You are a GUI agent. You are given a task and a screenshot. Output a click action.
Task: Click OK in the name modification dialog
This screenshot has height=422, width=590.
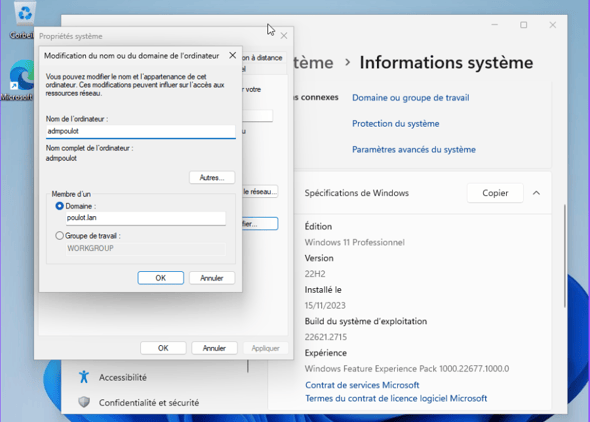(x=161, y=278)
